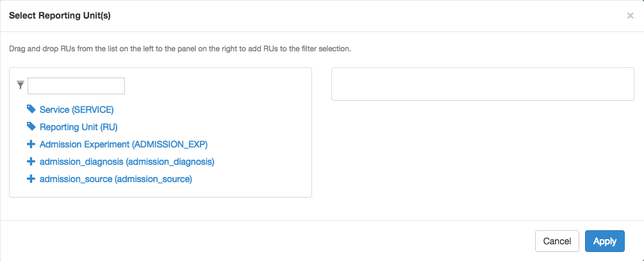Viewport: 644px width, 261px height.
Task: Click the drag and drop instruction text
Action: tap(180, 49)
